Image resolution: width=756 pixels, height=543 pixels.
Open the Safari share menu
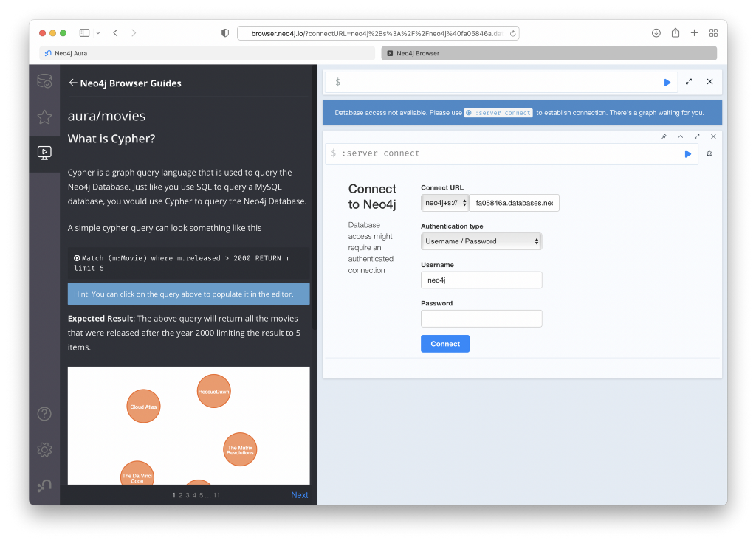pyautogui.click(x=676, y=32)
